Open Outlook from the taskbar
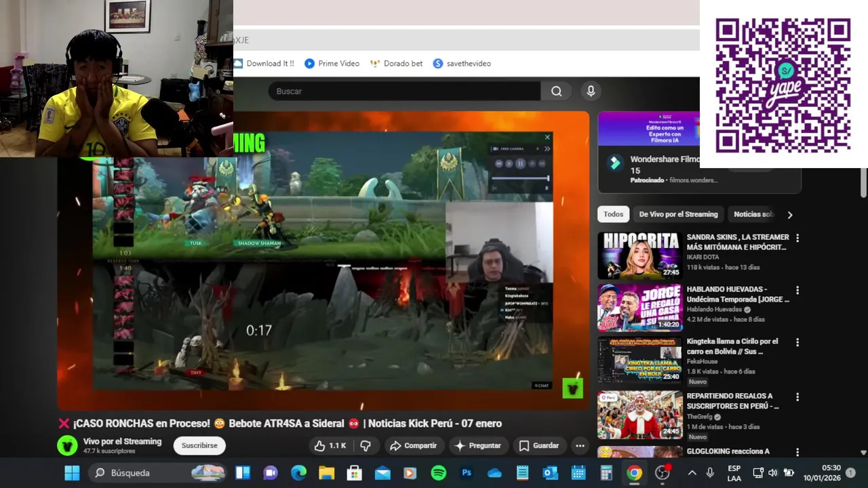Viewport: 868px width, 488px height. coord(550,473)
